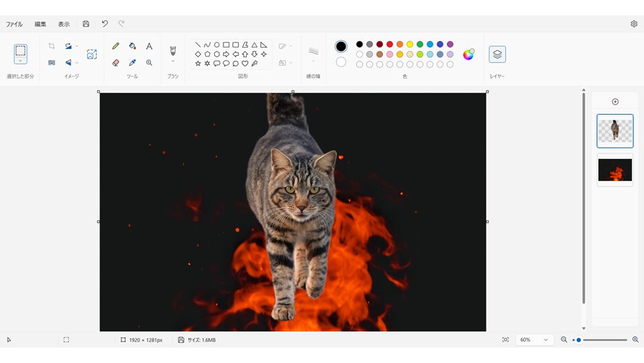
Task: Select the Diamond shape
Action: [198, 54]
